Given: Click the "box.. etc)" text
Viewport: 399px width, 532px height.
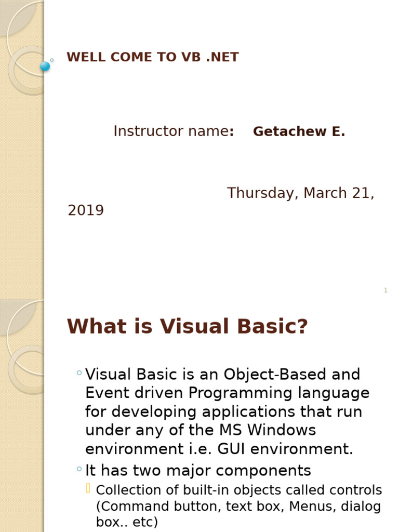Looking at the screenshot, I should [x=127, y=523].
